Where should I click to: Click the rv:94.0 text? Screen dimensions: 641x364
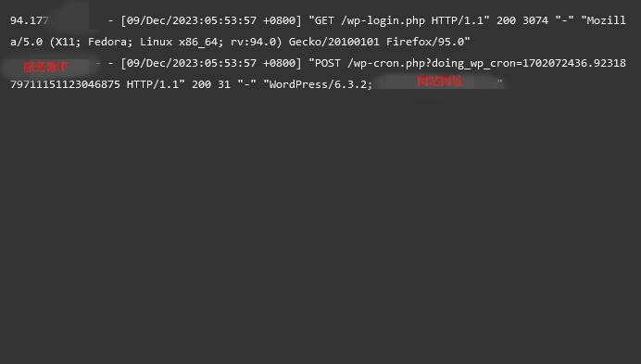[x=254, y=42]
